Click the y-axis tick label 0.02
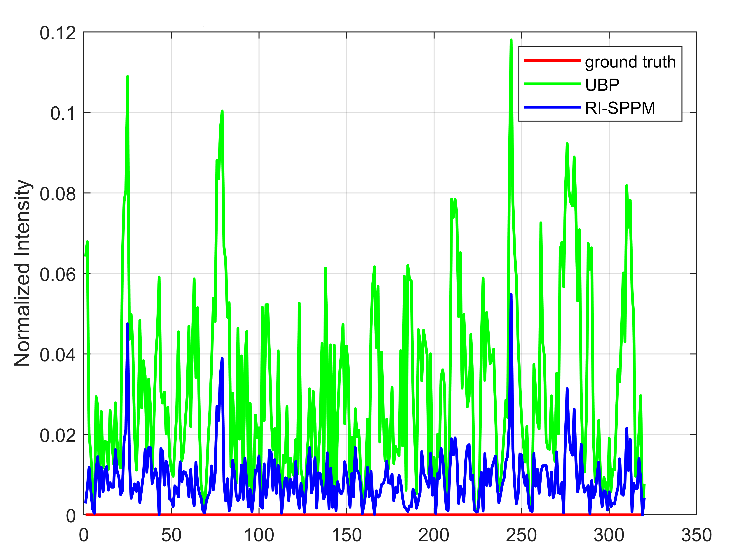This screenshot has height=560, width=732. pyautogui.click(x=58, y=435)
